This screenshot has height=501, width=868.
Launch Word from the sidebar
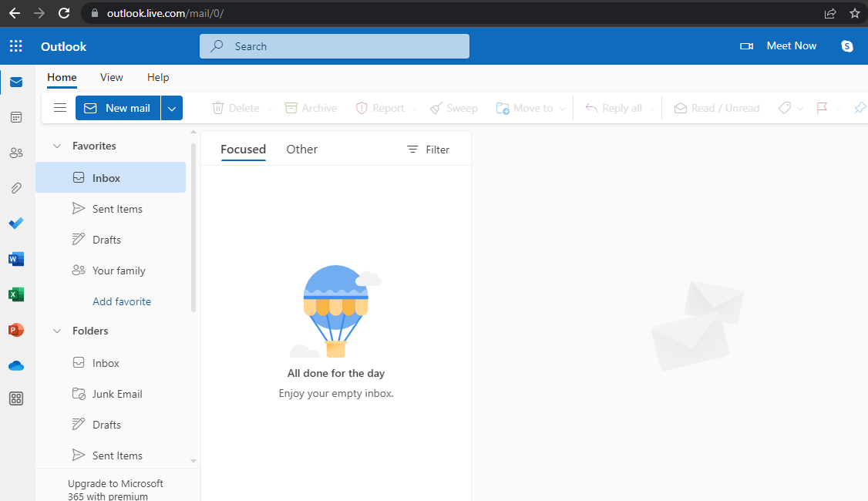pos(16,259)
